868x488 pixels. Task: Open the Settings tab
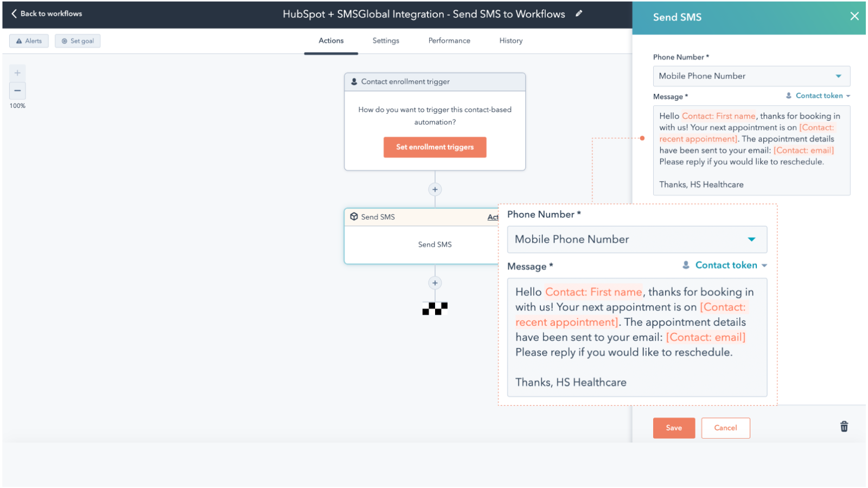[386, 41]
